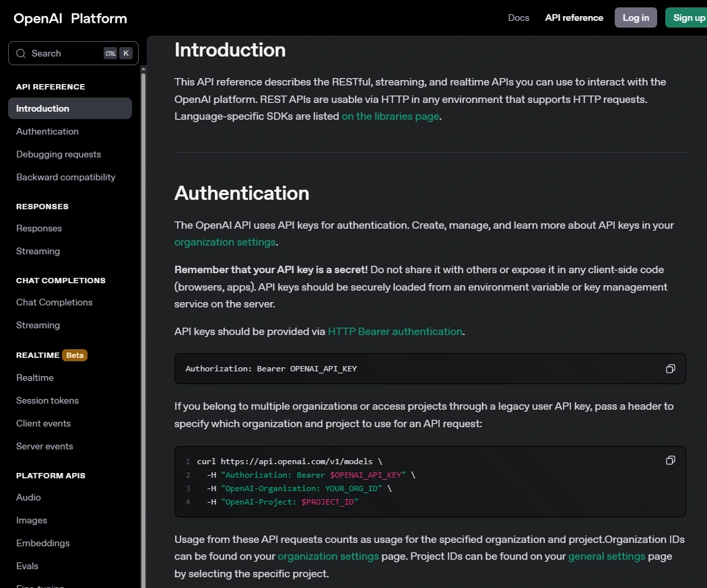
Task: Click the OpenAI Platform logo
Action: click(x=70, y=18)
